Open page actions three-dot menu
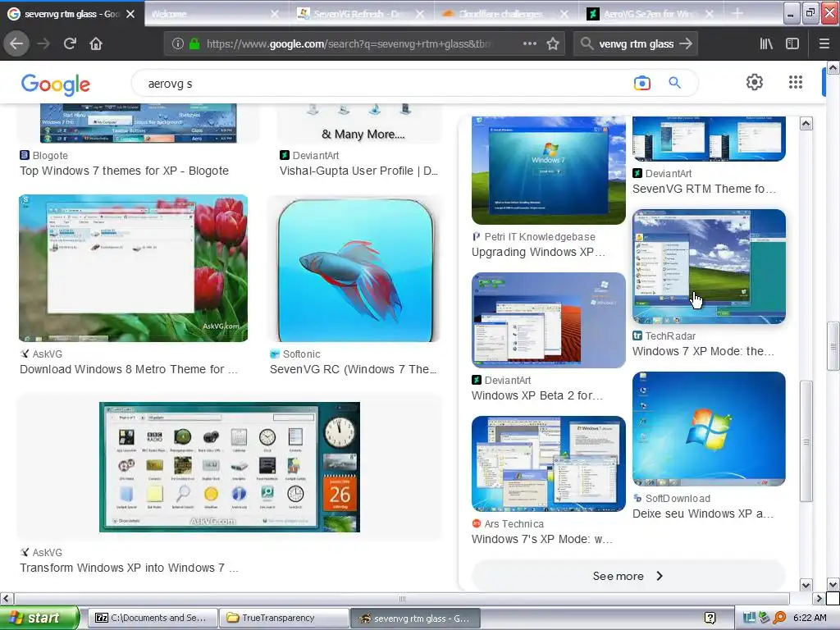840x630 pixels. 529,43
